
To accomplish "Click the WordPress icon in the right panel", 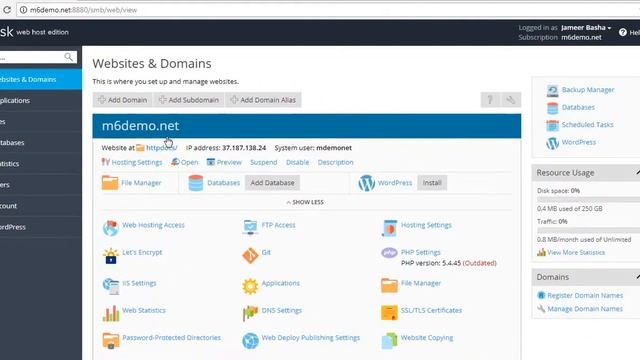I will [552, 143].
